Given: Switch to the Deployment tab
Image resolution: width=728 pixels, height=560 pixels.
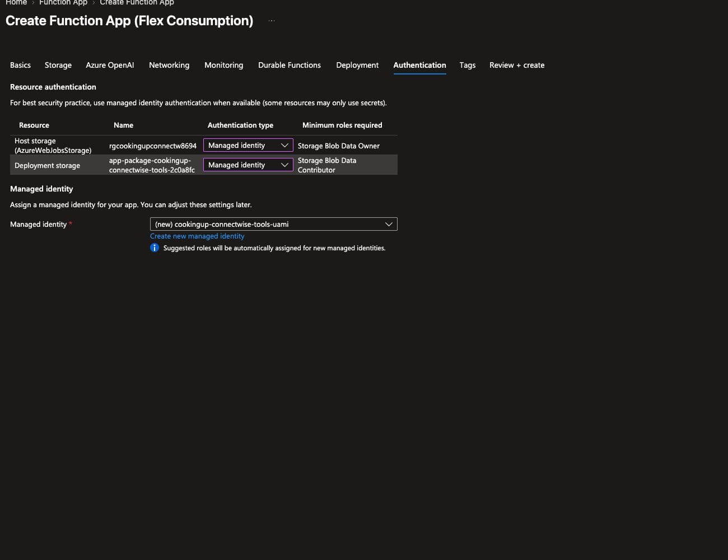Looking at the screenshot, I should 357,65.
